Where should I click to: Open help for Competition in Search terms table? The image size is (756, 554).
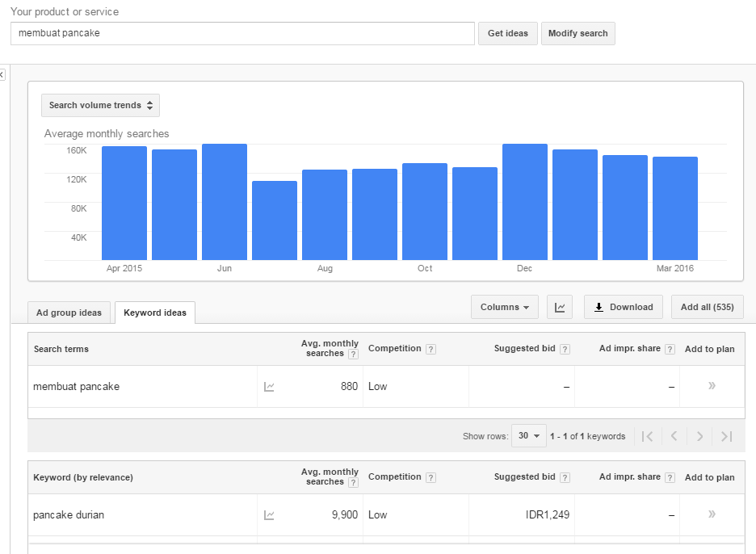431,349
